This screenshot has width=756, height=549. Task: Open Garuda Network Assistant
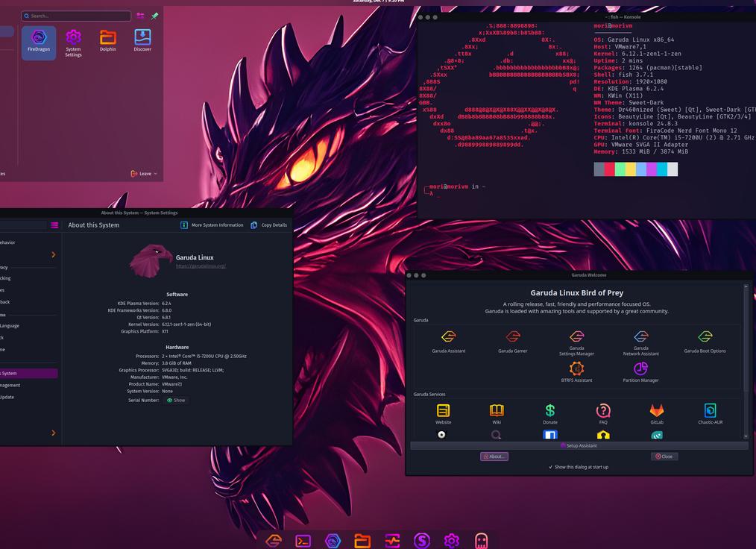640,343
